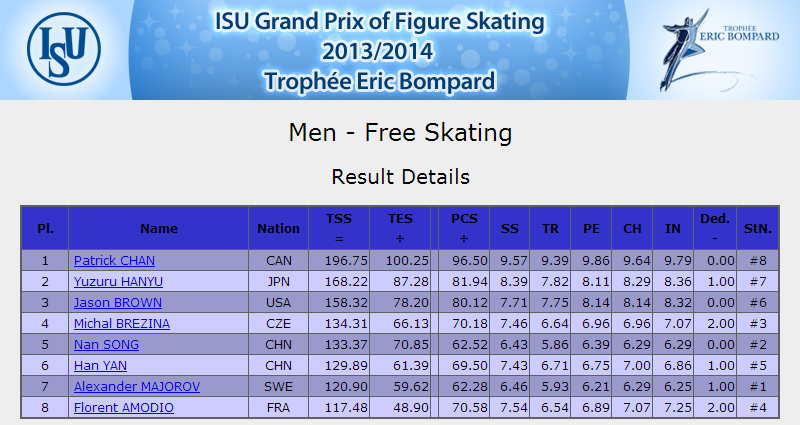Open Yuzuru HANYU's details link
Screen dimensions: 800x425
click(118, 282)
